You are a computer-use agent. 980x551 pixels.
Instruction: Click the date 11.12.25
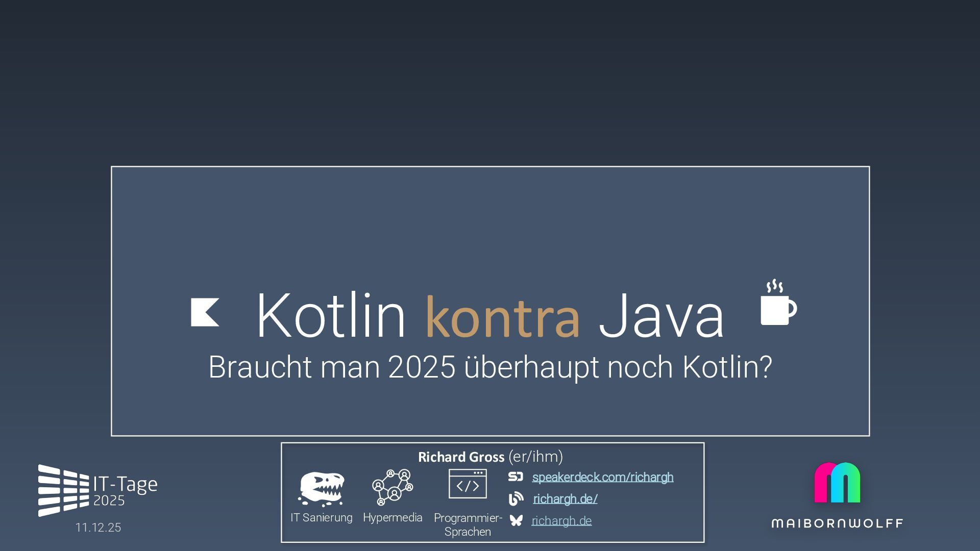pyautogui.click(x=99, y=528)
